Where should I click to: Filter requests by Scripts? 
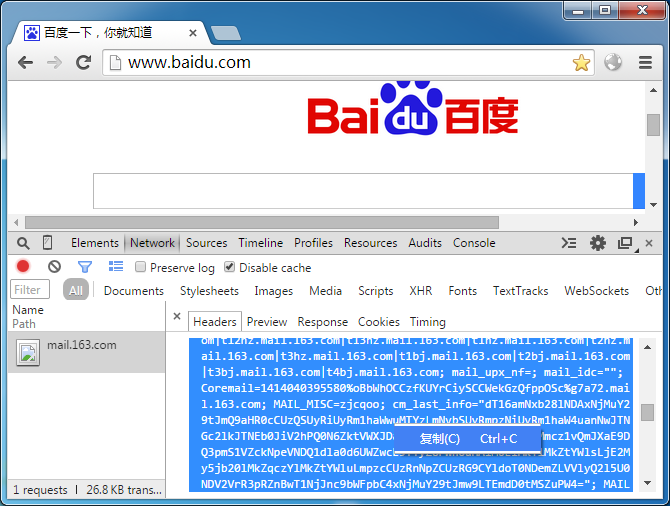click(376, 291)
